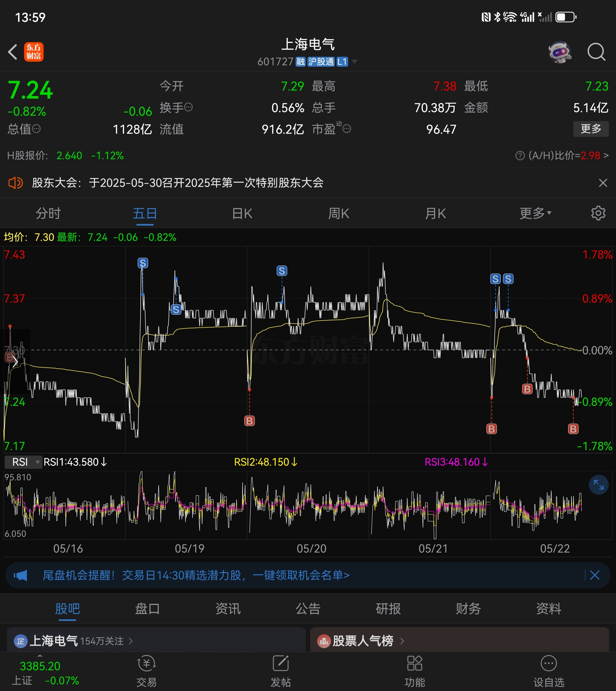This screenshot has height=691, width=616.
Task: Tap the NFC status icon
Action: [486, 17]
